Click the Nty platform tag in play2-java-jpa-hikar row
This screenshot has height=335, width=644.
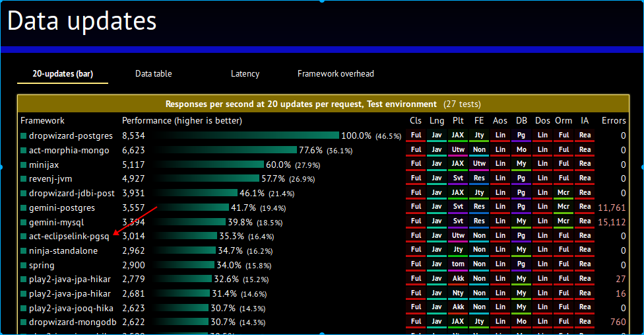pos(458,293)
